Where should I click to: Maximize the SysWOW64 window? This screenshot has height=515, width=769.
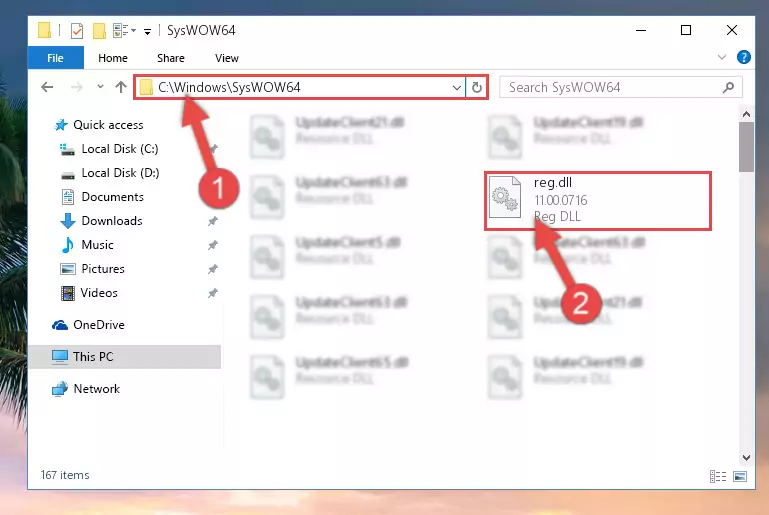click(x=686, y=30)
